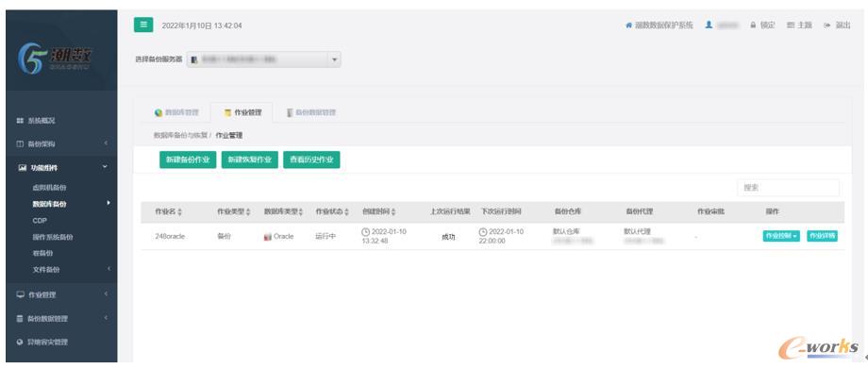This screenshot has height=369, width=868.
Task: Click the 运行中 status cell
Action: (x=325, y=237)
